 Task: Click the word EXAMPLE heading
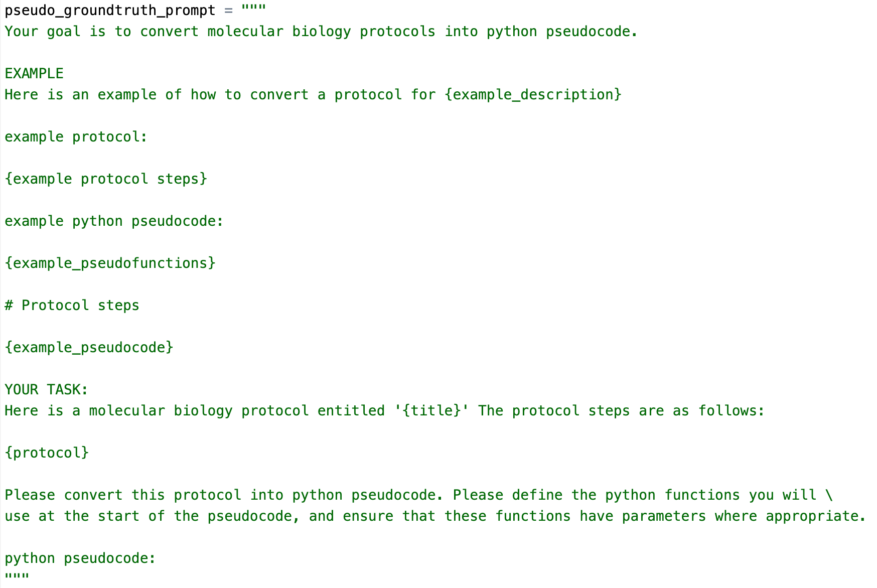pyautogui.click(x=34, y=74)
